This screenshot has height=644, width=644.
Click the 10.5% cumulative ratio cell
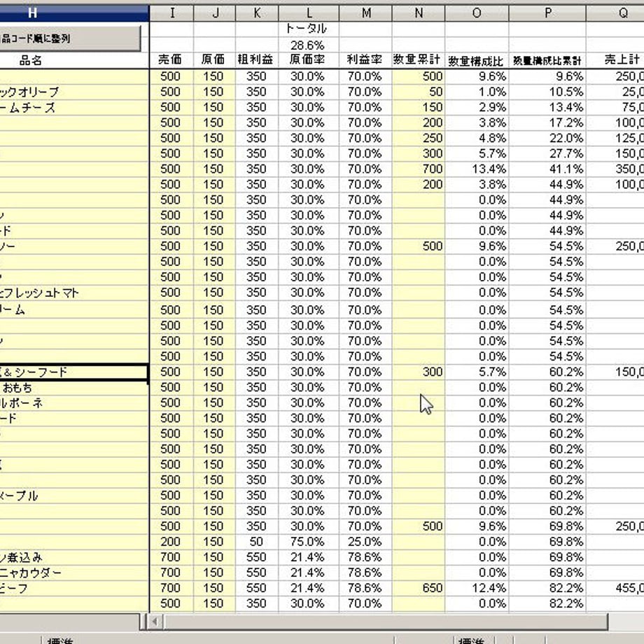pos(547,92)
